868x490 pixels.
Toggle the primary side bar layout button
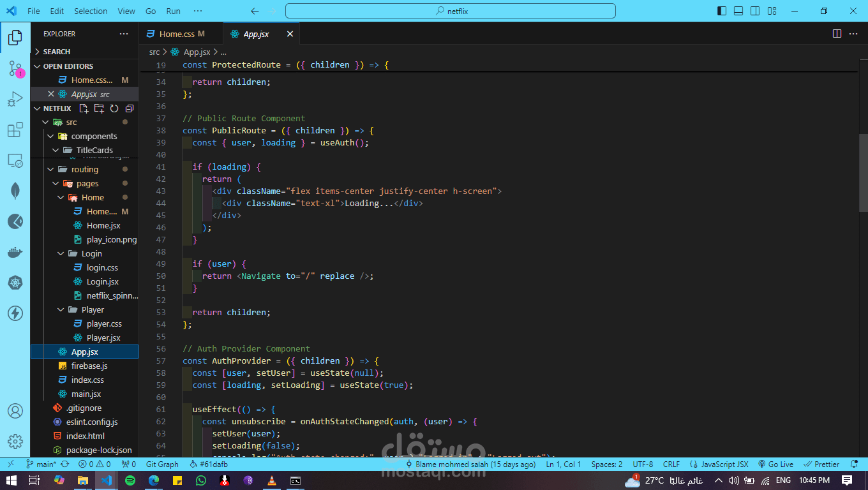722,11
